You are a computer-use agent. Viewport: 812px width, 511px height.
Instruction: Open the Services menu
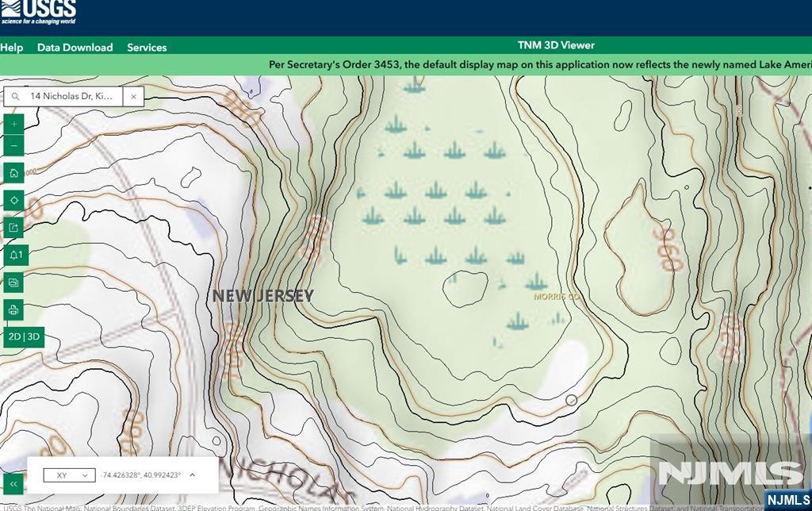147,47
